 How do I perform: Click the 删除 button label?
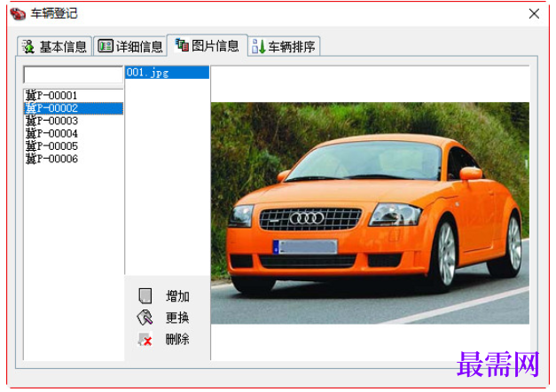click(x=177, y=339)
